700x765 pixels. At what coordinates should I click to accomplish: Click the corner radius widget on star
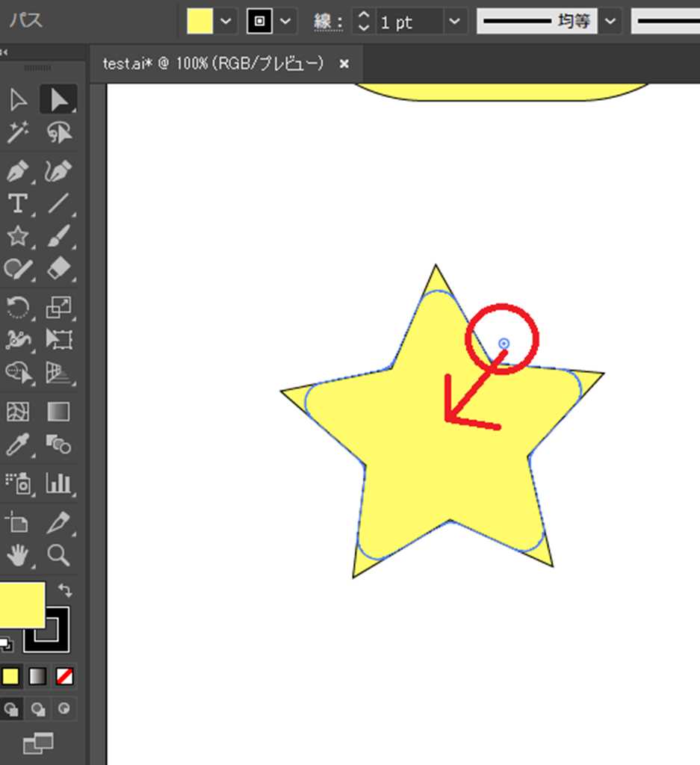coord(504,344)
